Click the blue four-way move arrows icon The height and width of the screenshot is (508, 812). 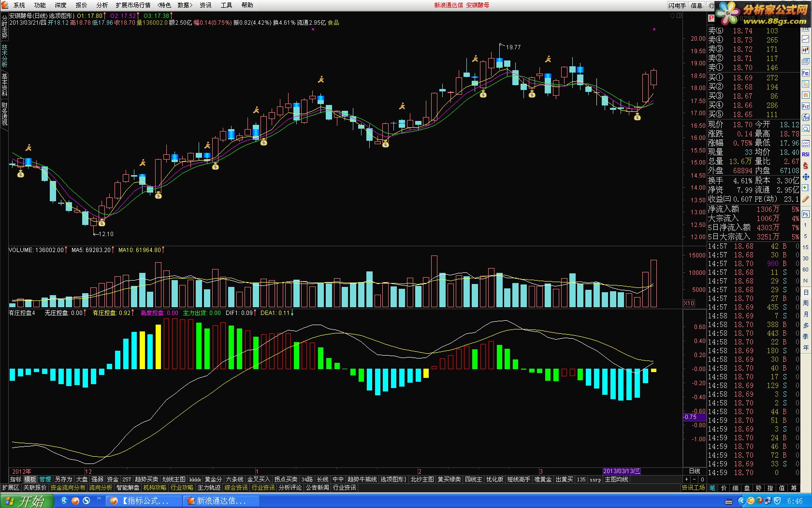(806, 177)
